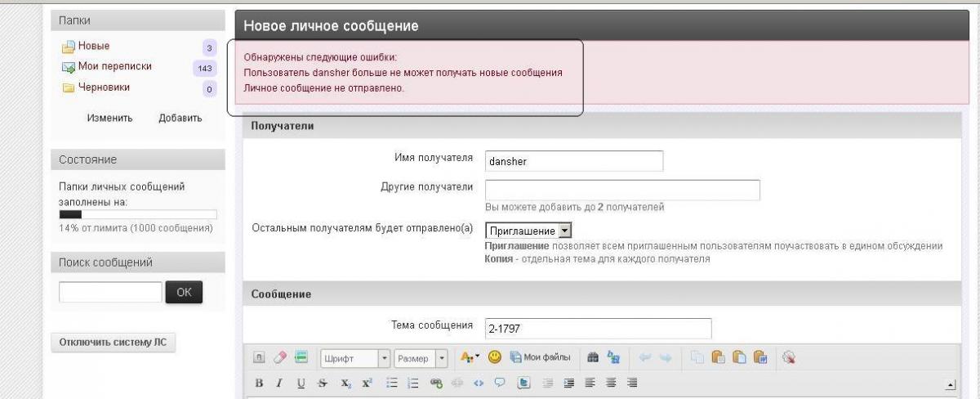Click the 143 counter beside Мои переписки
Screen dimensions: 980x399
pos(204,69)
